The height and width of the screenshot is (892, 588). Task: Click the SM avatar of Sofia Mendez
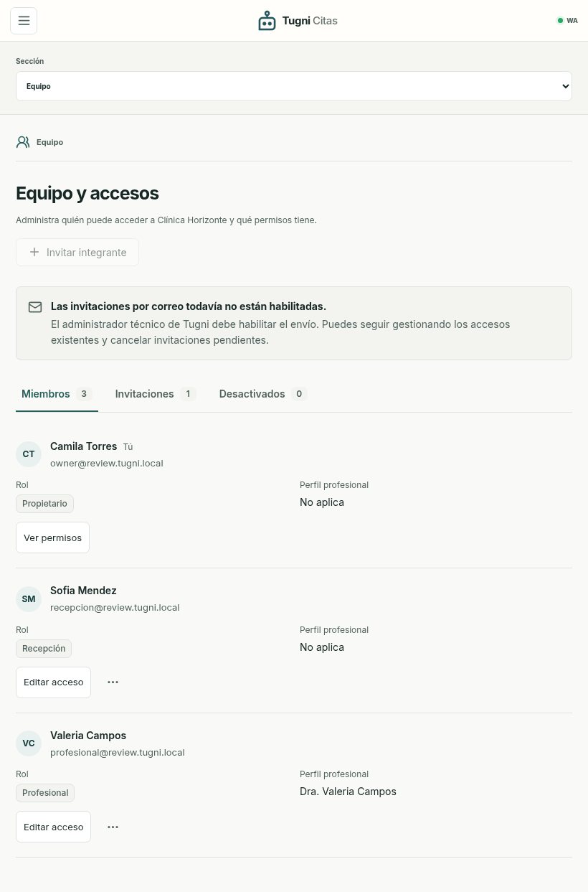29,599
